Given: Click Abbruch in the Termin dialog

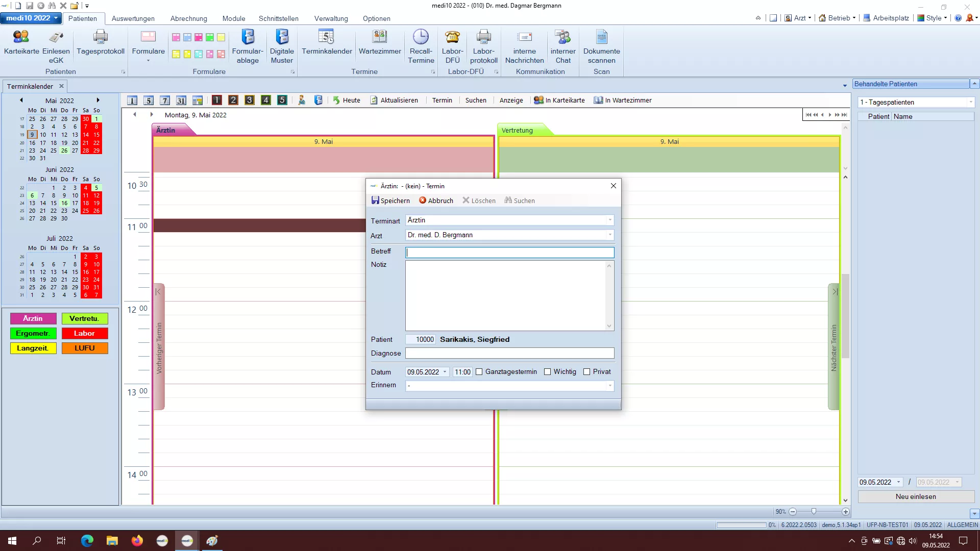Looking at the screenshot, I should tap(436, 201).
